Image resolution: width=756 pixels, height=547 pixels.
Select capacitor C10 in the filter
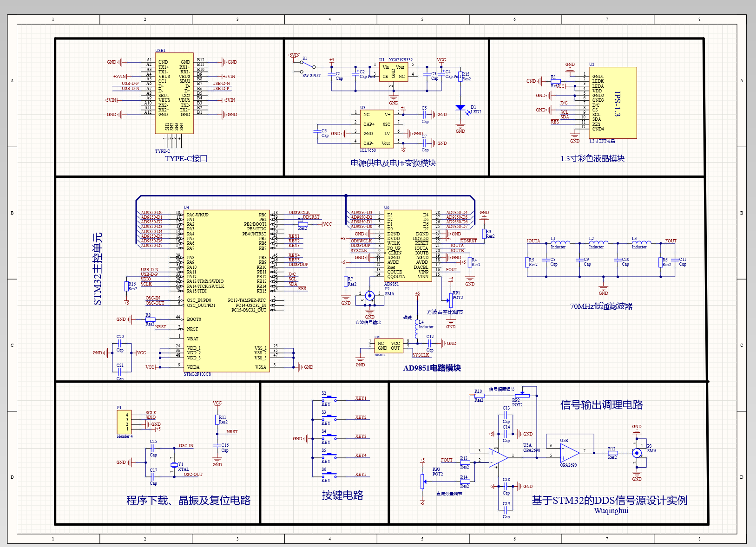[x=618, y=260]
